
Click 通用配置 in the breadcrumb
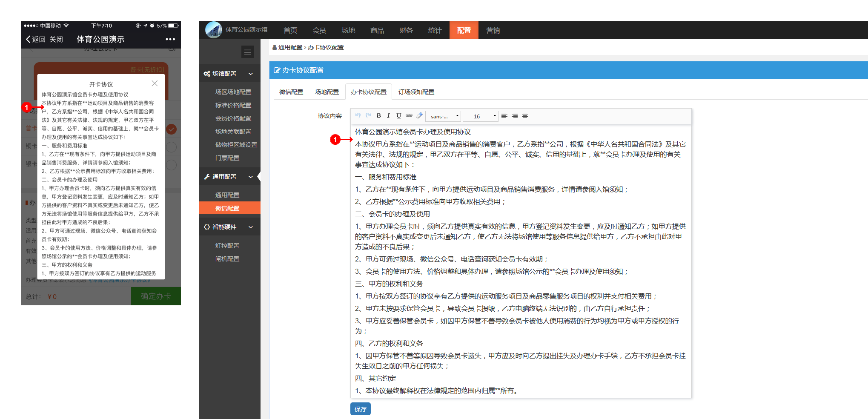click(x=290, y=47)
